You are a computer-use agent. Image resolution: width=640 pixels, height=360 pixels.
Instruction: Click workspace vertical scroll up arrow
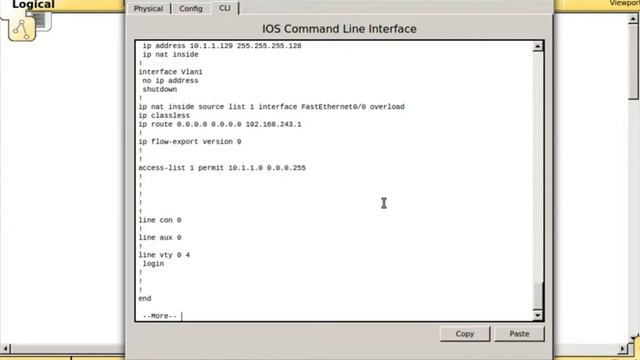633,19
